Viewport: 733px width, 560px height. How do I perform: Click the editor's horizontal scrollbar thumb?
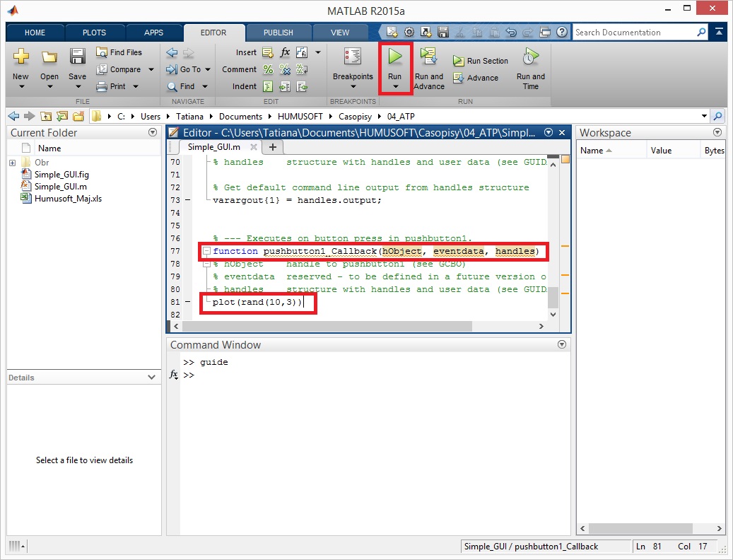pyautogui.click(x=327, y=326)
